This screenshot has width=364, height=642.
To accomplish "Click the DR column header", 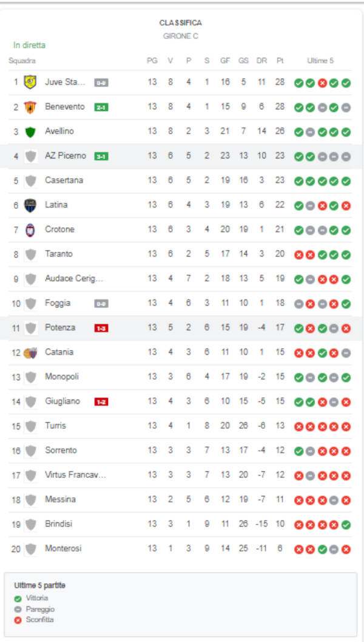I will coord(261,61).
